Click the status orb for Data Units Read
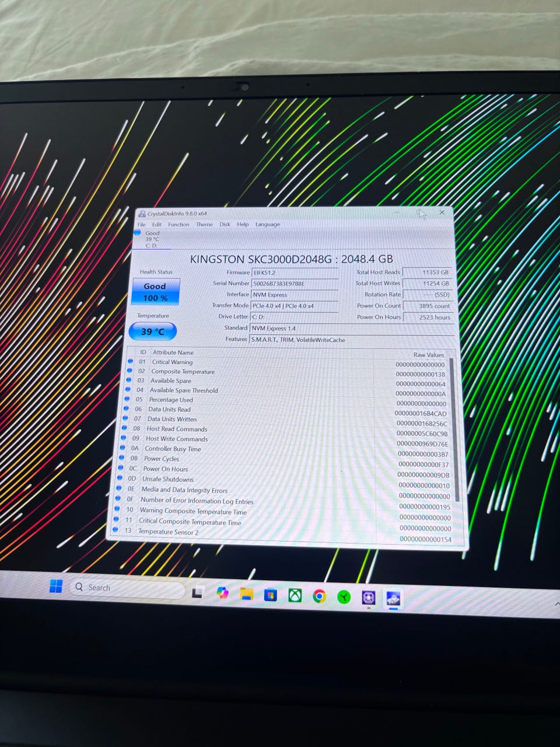 (x=127, y=409)
